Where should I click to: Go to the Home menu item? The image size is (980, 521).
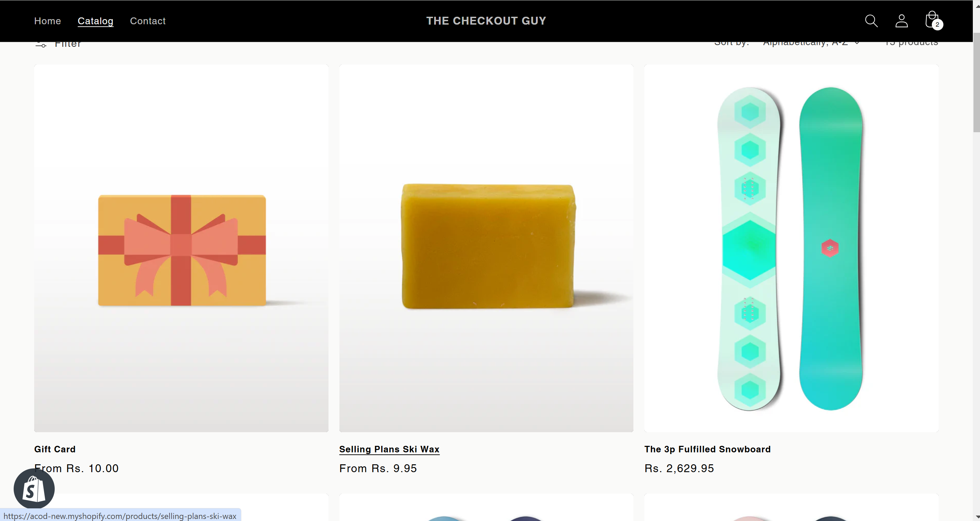coord(48,21)
